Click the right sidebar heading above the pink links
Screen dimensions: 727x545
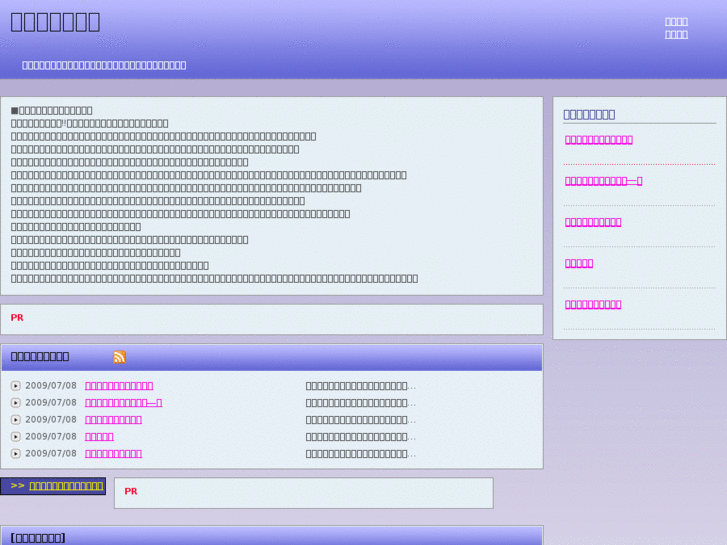pos(589,115)
